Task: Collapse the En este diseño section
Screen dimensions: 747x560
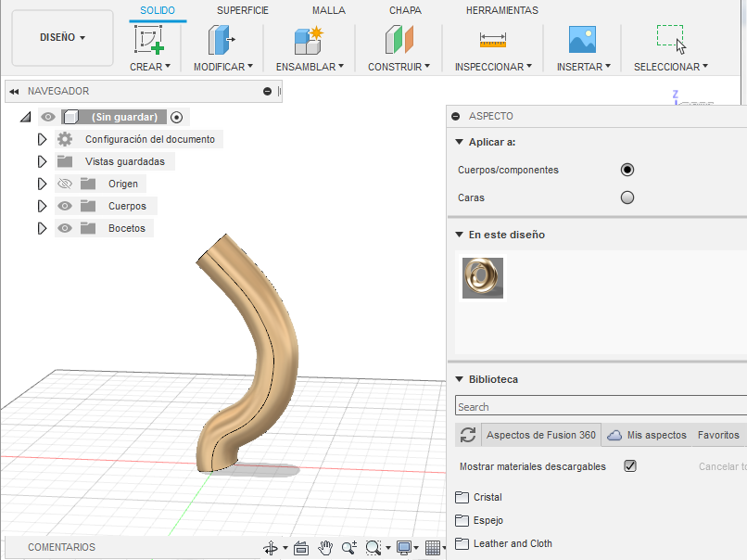Action: [x=460, y=234]
